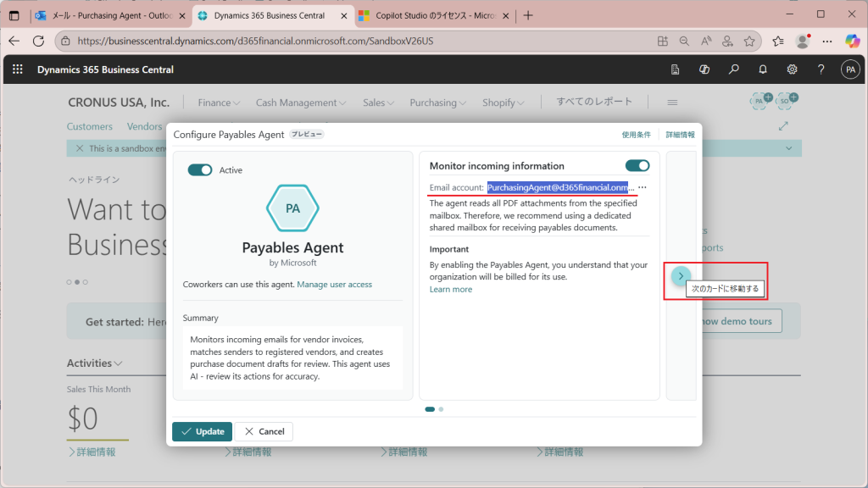
Task: Switch to the Copilot Studio license tab
Action: click(x=435, y=15)
